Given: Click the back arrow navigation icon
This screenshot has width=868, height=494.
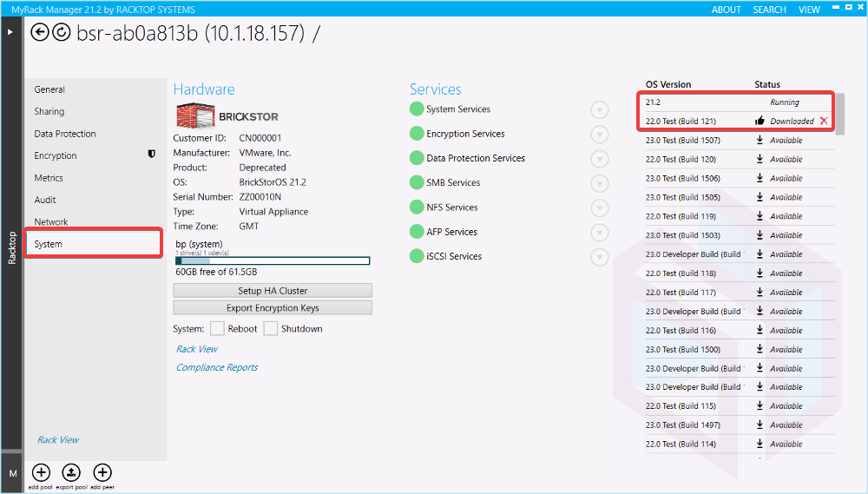Looking at the screenshot, I should click(39, 33).
